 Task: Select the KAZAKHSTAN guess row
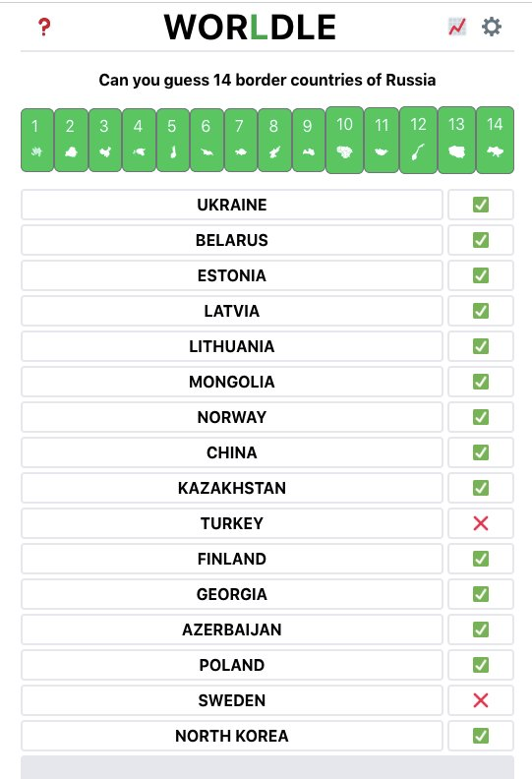click(231, 488)
